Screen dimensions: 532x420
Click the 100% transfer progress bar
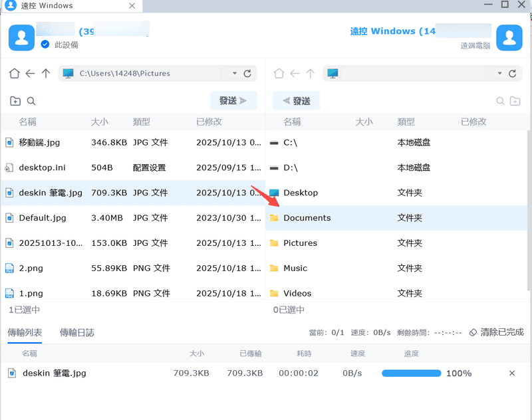pyautogui.click(x=411, y=373)
